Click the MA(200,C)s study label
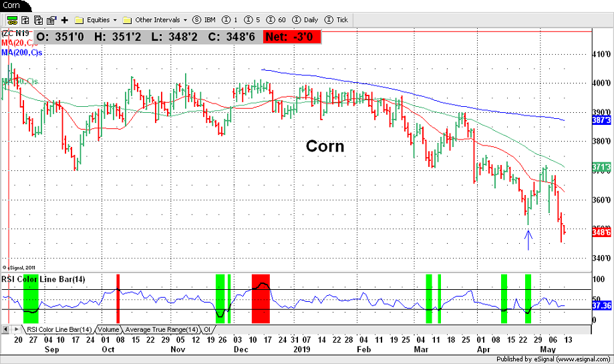The height and width of the screenshot is (364, 614). click(22, 53)
